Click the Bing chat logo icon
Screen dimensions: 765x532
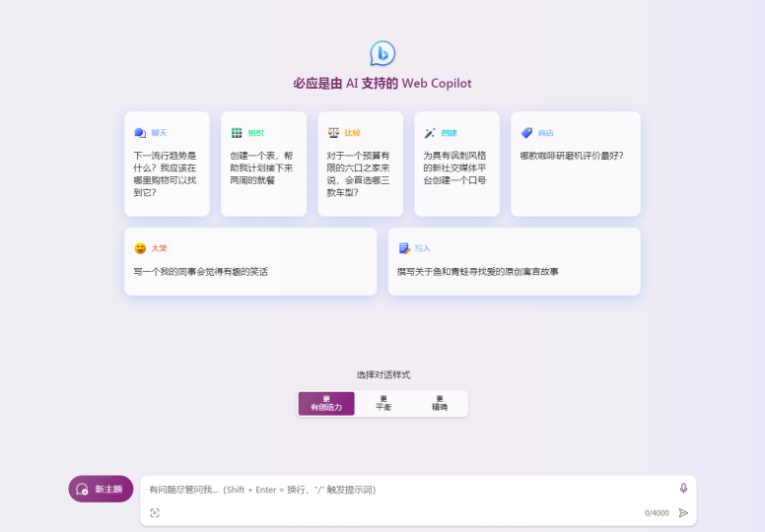coord(382,53)
